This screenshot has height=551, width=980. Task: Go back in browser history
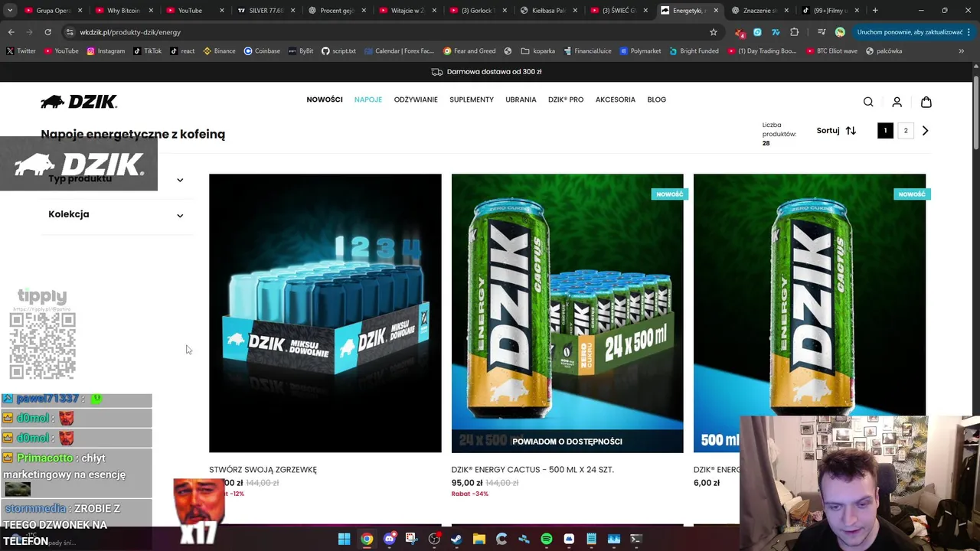coord(11,32)
